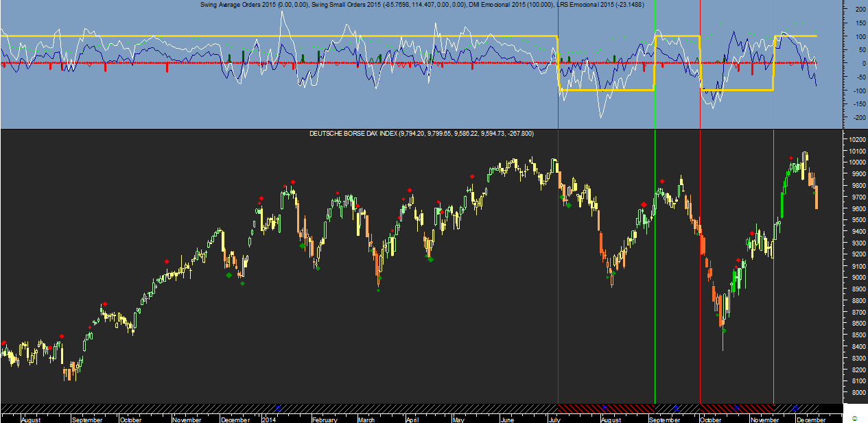The width and height of the screenshot is (868, 423).
Task: Click the copyright icon in bottom-right corner
Action: (854, 418)
